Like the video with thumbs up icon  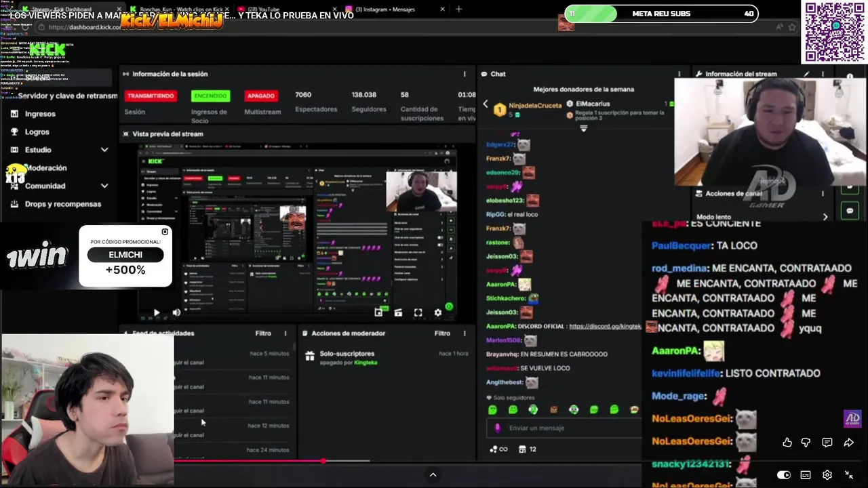pyautogui.click(x=787, y=443)
